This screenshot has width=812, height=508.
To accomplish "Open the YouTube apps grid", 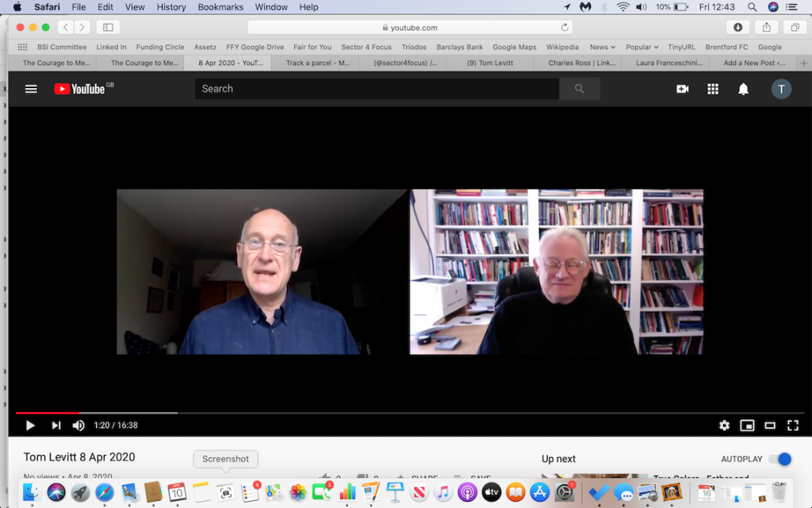I will [x=713, y=89].
